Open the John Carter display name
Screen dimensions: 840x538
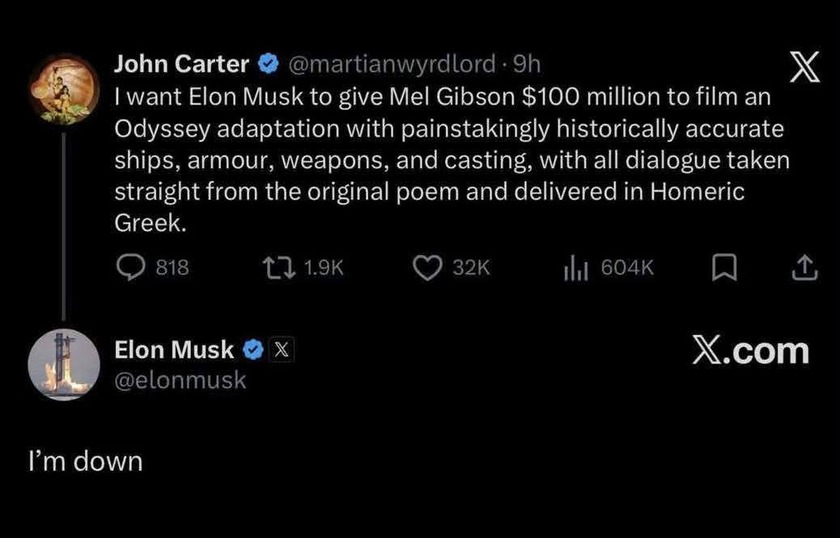pos(182,64)
